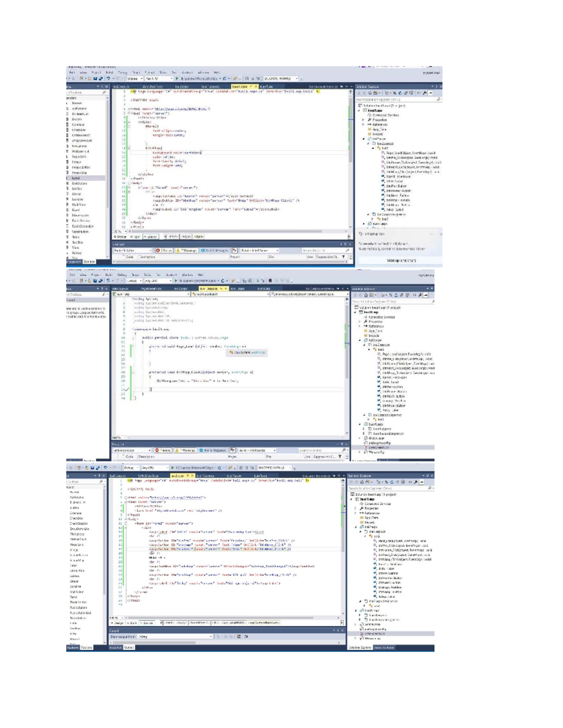Switch to Team Explorer tab in bottom window
This screenshot has height=728, width=563.
(384, 647)
